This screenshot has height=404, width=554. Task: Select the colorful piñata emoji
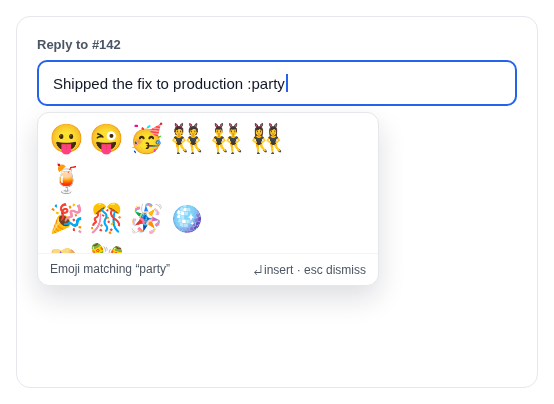147,219
